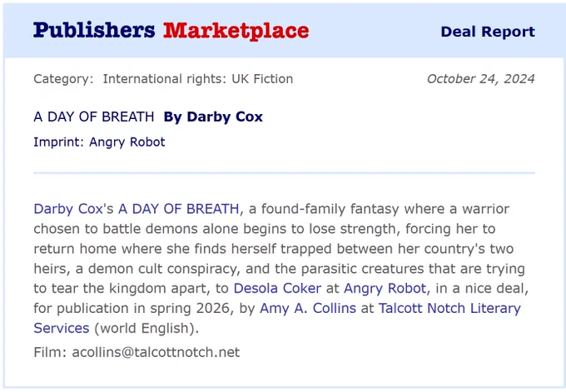This screenshot has width=566, height=392.
Task: Click the Deal Report header label
Action: pos(488,32)
